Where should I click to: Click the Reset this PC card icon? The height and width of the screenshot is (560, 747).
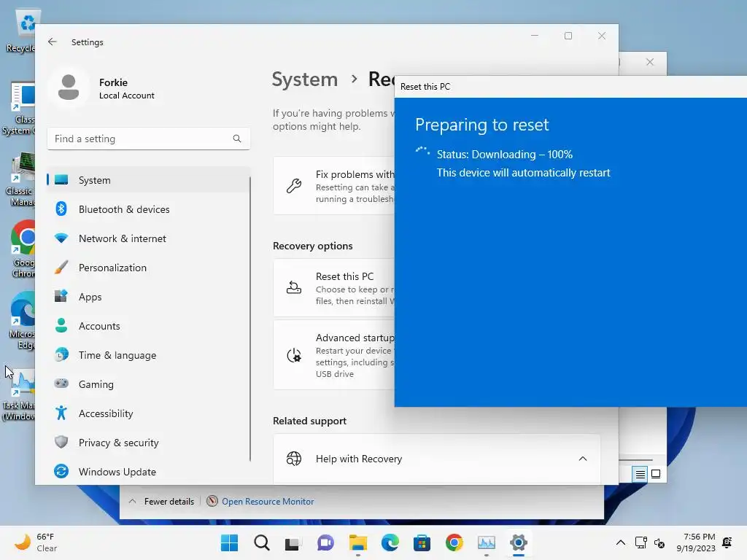tap(293, 287)
